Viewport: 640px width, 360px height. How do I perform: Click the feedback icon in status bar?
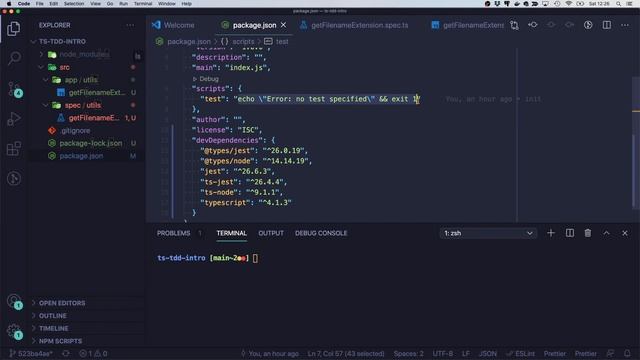(610, 353)
